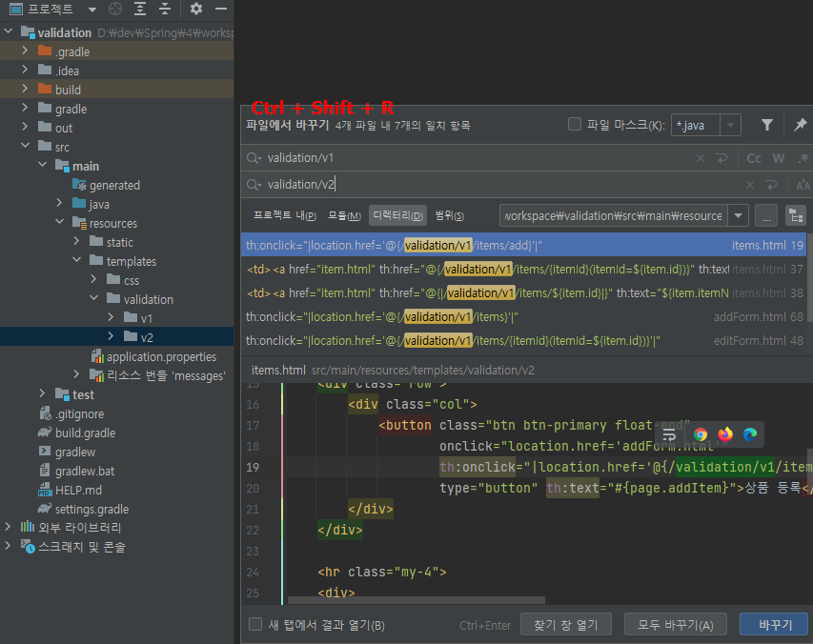Select application.properties file
This screenshot has height=644, width=813.
click(153, 356)
